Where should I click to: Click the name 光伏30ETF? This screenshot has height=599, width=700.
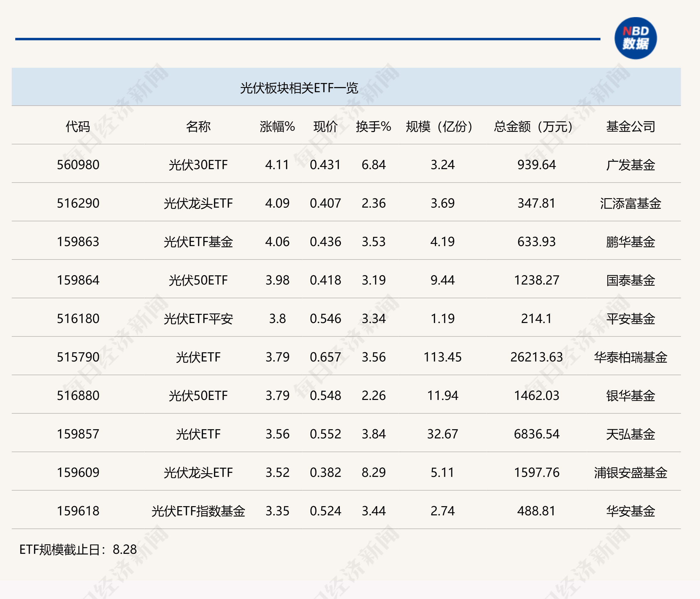[x=198, y=165]
